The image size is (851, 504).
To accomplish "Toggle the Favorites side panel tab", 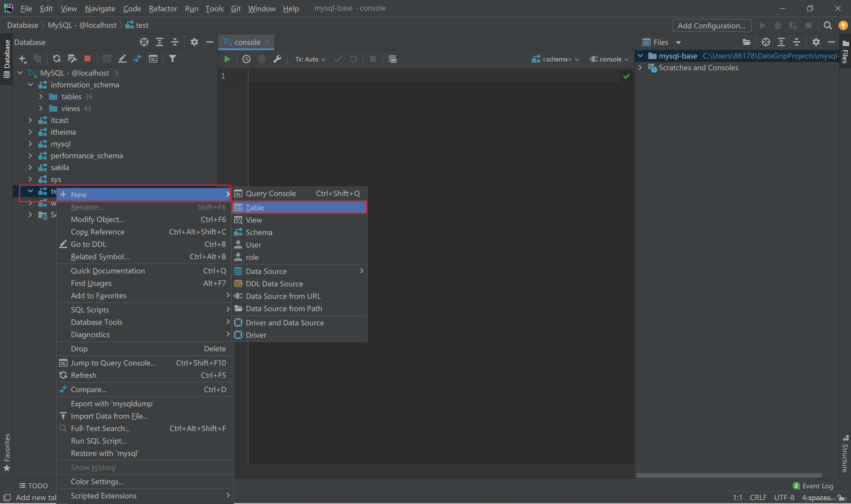I will 7,451.
